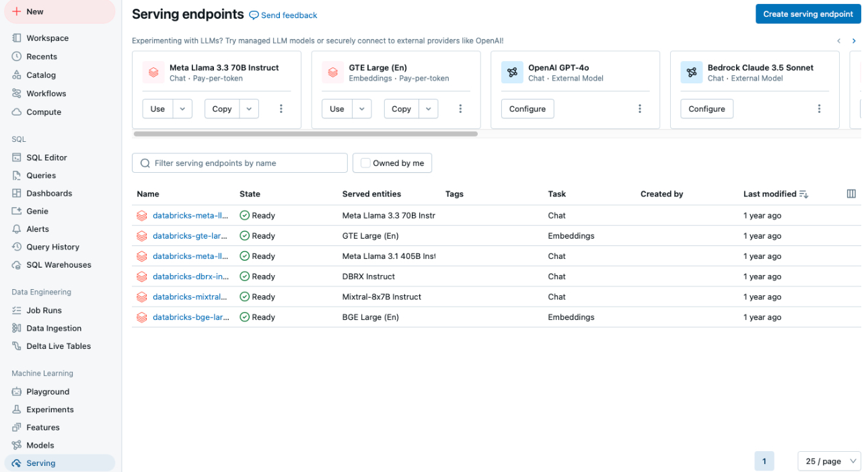Click Use on Meta Llama 3.3 70B card
The height and width of the screenshot is (472, 868).
click(157, 109)
